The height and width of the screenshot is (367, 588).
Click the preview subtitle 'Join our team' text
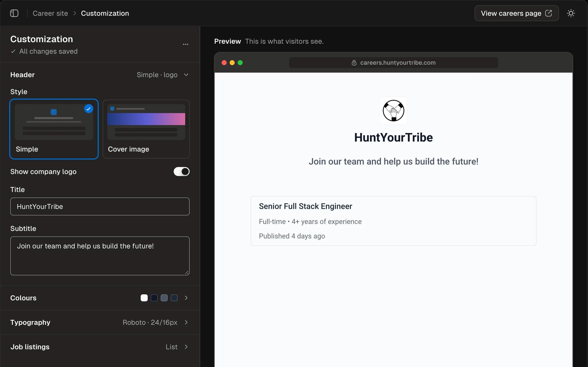[x=393, y=162]
